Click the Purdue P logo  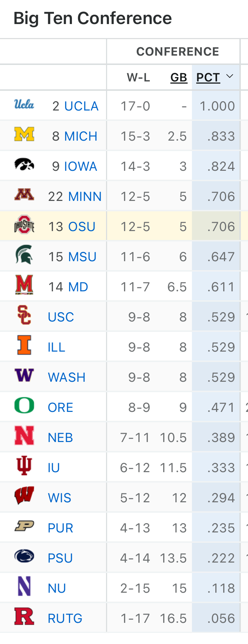click(x=24, y=526)
